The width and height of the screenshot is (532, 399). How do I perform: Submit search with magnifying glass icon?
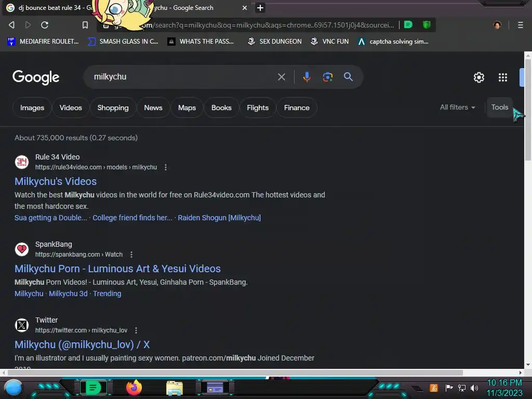pos(348,77)
